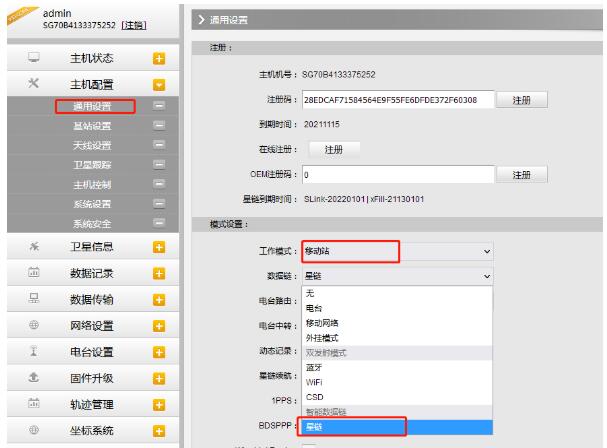Click the wrench icon beside 主机配置
This screenshot has width=607, height=448.
(34, 83)
